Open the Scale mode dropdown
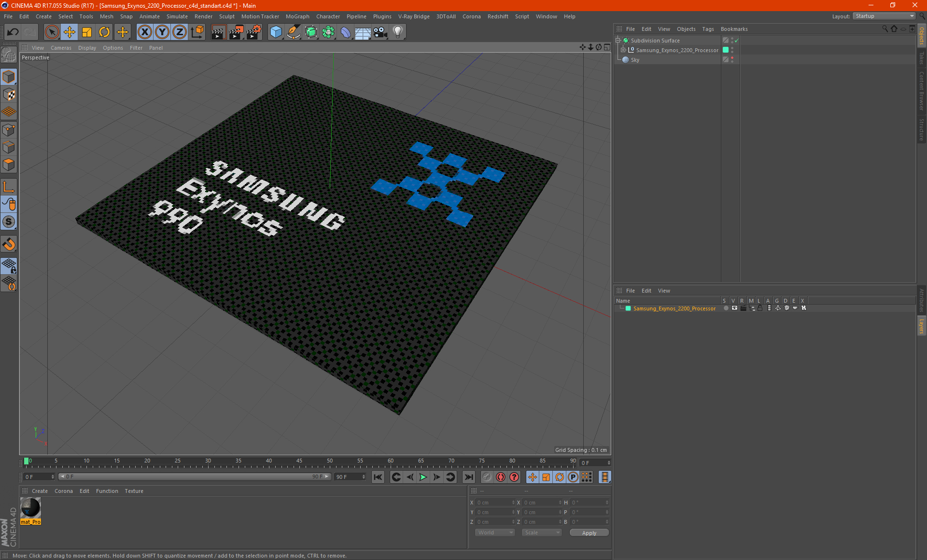Screen dimensions: 927x560 [x=542, y=532]
